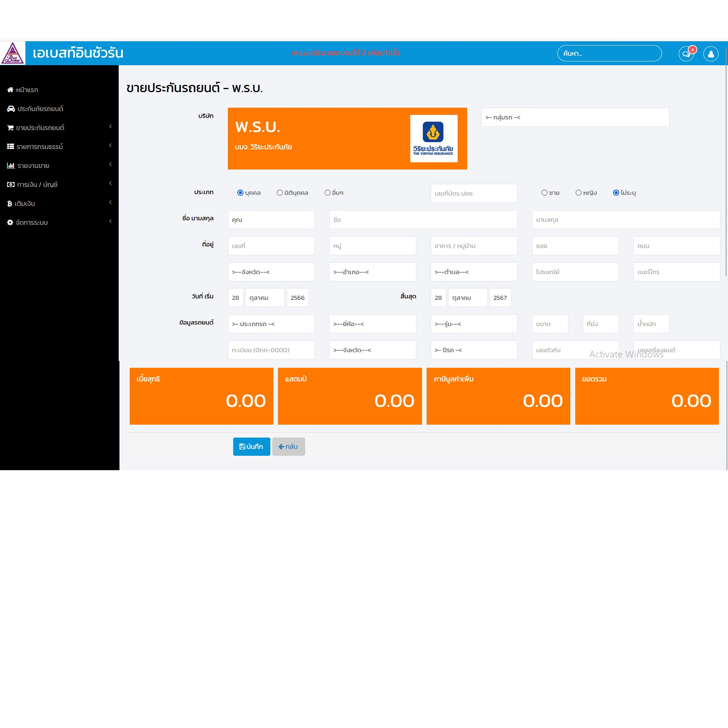Open the ประเภทรถ dropdown
The image size is (728, 728).
271,324
